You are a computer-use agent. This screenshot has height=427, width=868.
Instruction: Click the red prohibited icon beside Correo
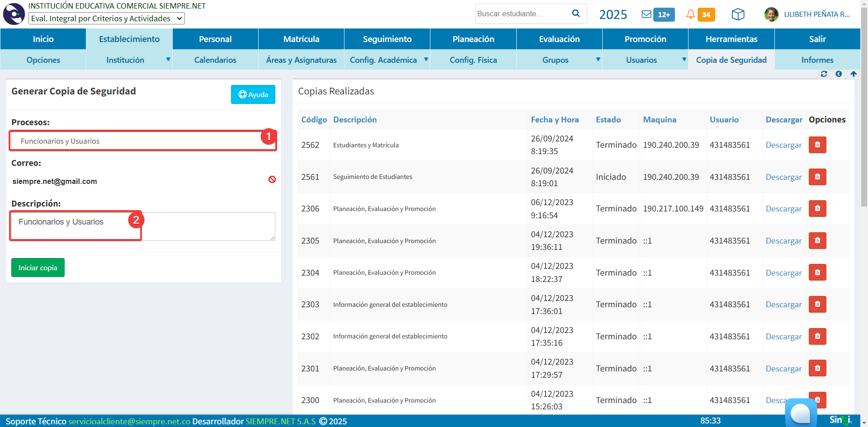pyautogui.click(x=272, y=179)
